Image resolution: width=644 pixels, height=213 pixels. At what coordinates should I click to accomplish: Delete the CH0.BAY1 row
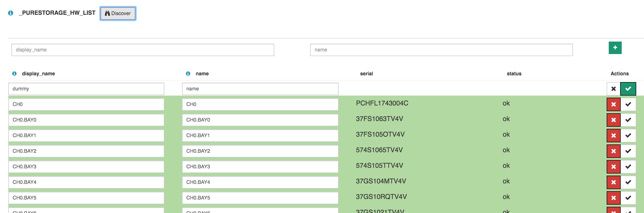(x=613, y=136)
